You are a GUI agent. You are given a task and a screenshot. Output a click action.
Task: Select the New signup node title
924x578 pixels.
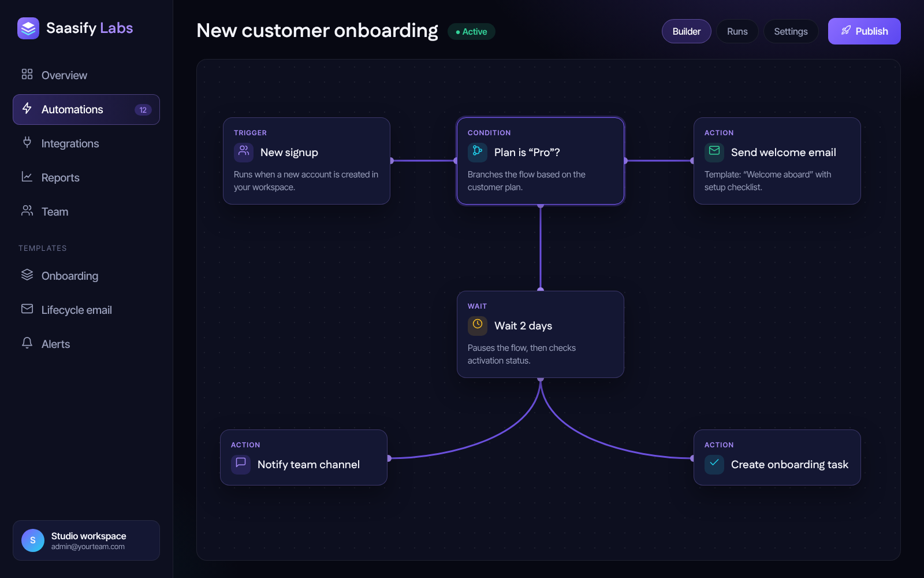(x=289, y=152)
